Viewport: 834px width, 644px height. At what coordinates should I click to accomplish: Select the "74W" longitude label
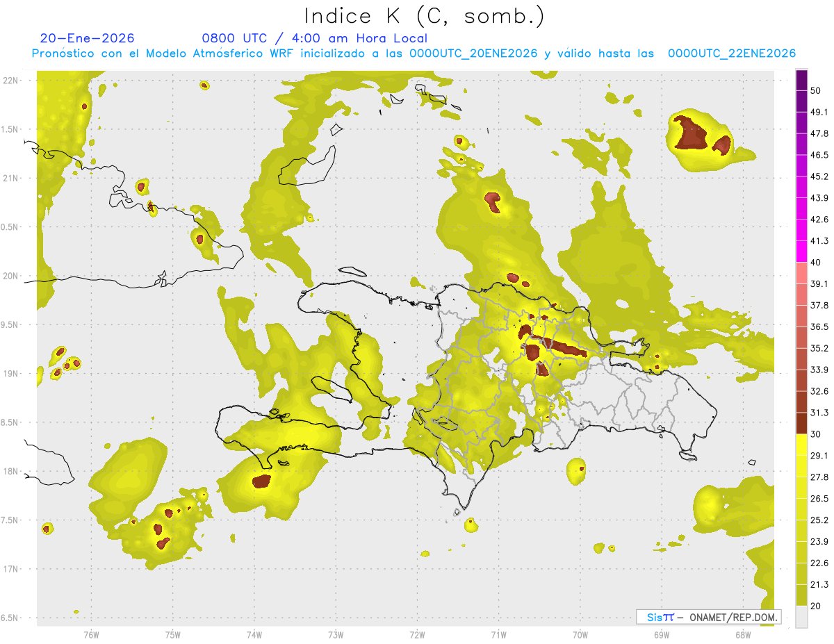point(254,635)
